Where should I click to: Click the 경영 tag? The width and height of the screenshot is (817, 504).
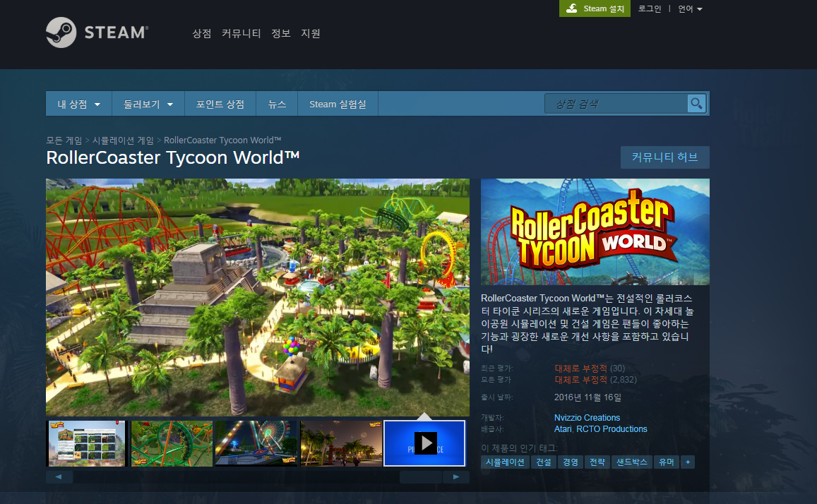coord(570,462)
